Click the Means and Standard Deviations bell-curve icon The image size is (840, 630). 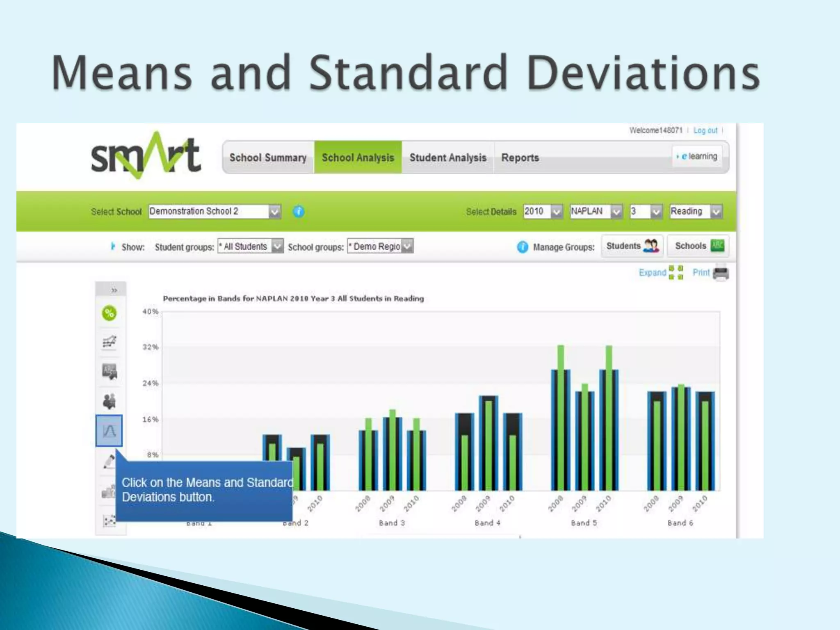[x=109, y=431]
